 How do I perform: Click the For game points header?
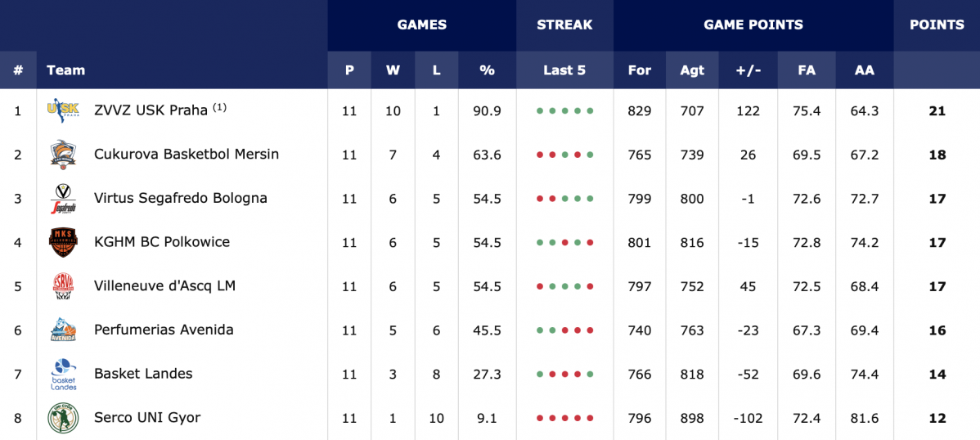pyautogui.click(x=640, y=70)
